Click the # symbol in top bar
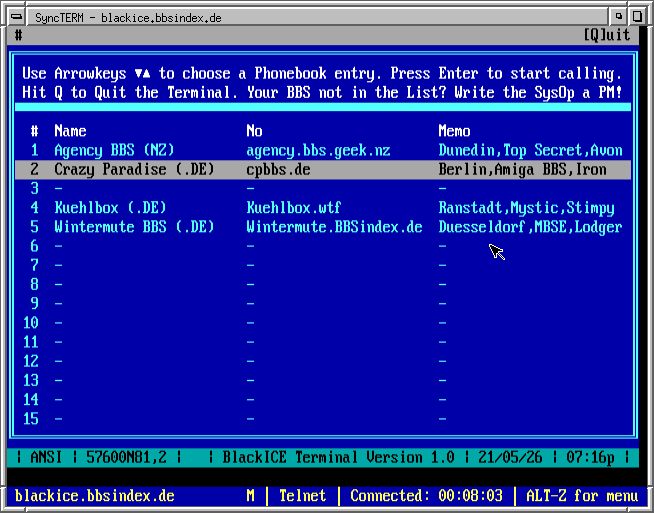 [x=18, y=35]
